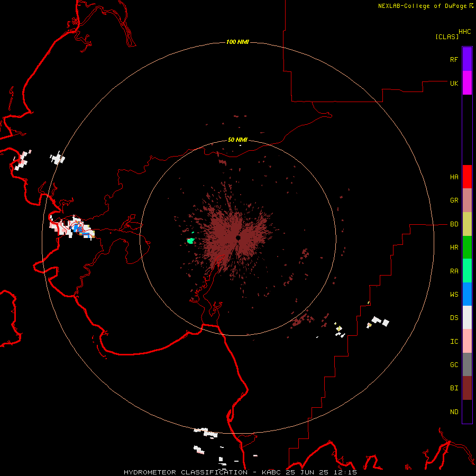
Task: Click the "GC" legend label
Action: click(454, 365)
